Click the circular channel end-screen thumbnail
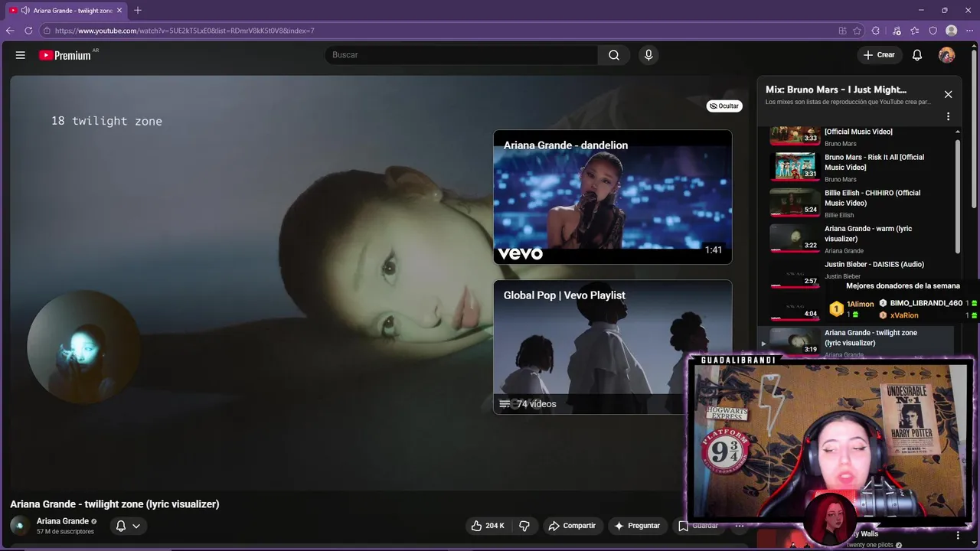The height and width of the screenshot is (551, 980). point(83,347)
